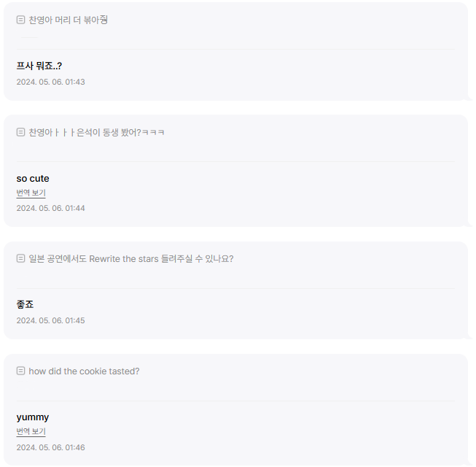
Task: Click the note icon beside Rewrite the stars question
Action: (x=20, y=259)
